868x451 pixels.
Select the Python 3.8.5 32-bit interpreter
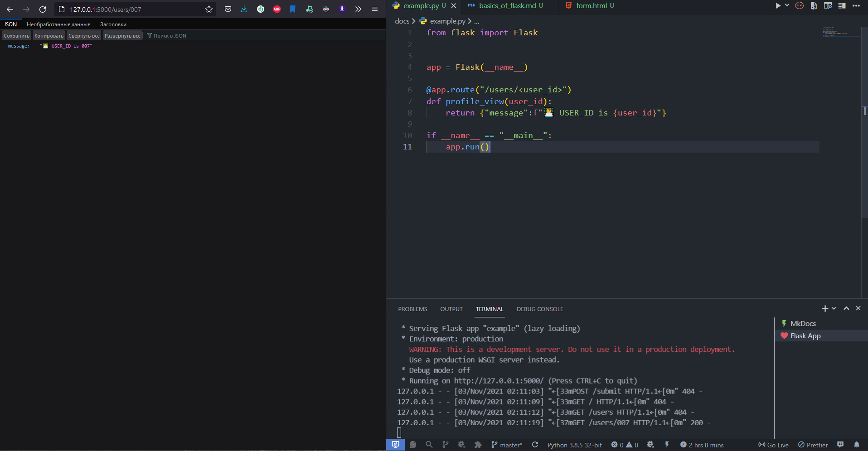click(x=574, y=445)
